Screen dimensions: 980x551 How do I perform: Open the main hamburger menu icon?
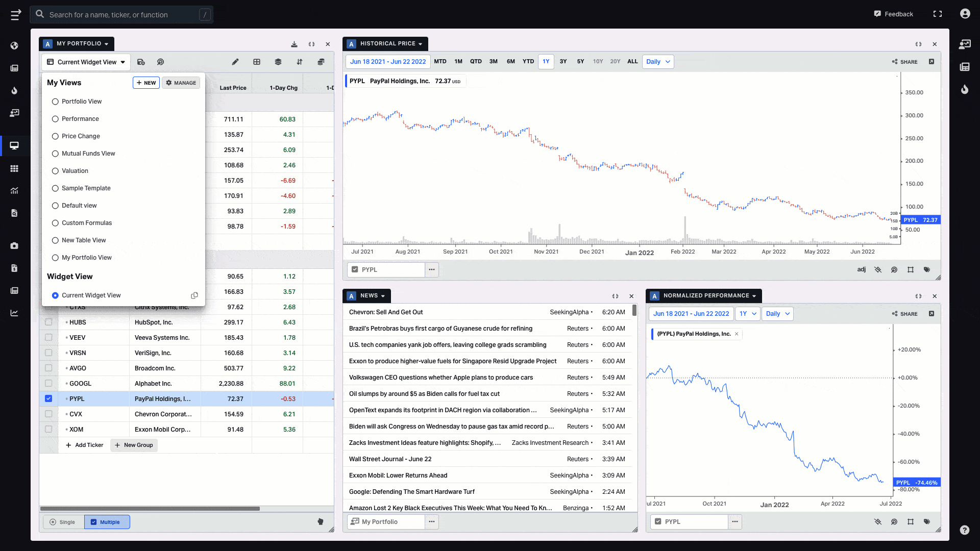[x=16, y=15]
